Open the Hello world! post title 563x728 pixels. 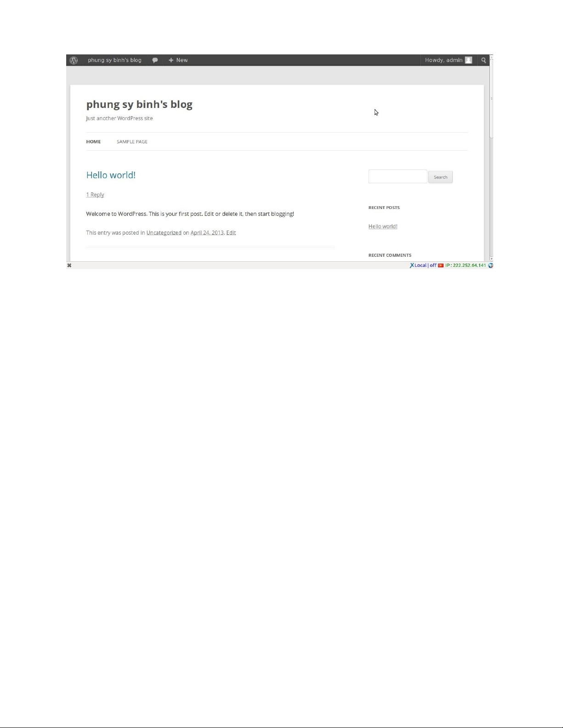tap(111, 175)
